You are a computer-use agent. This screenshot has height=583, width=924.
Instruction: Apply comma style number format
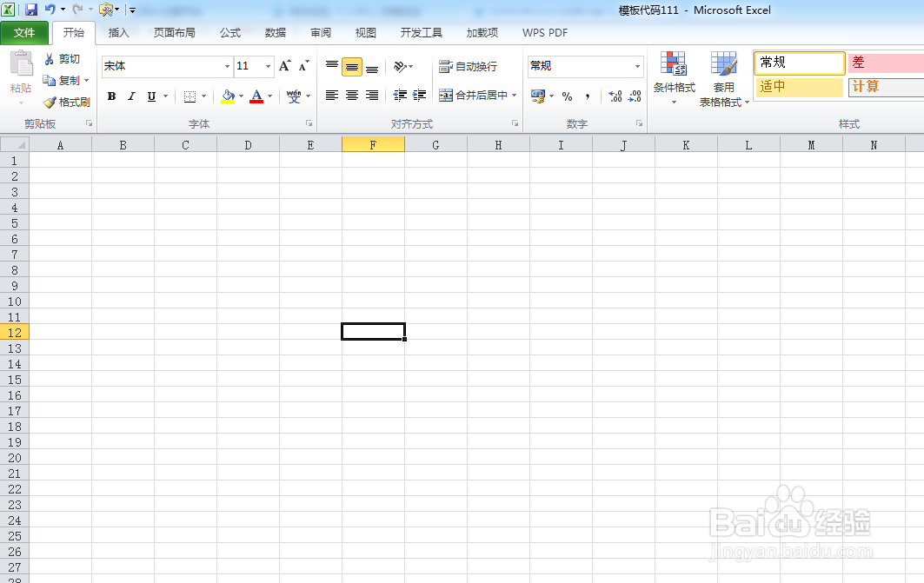[588, 96]
